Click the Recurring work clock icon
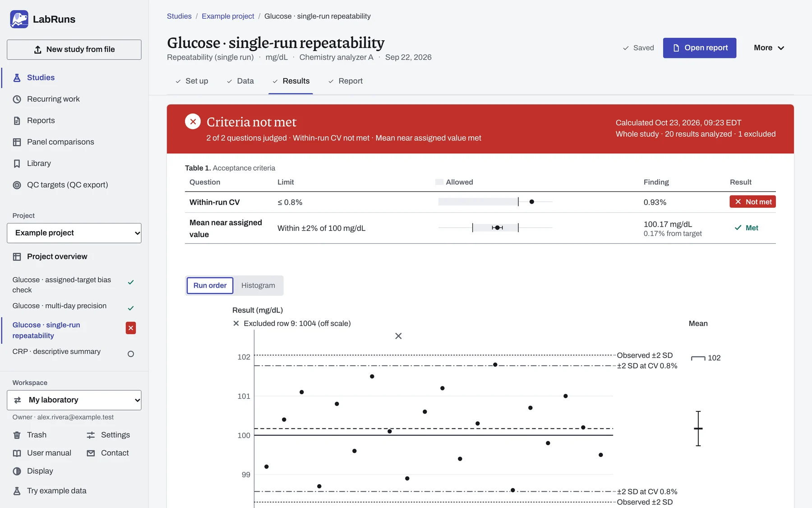This screenshot has height=508, width=812. click(17, 99)
